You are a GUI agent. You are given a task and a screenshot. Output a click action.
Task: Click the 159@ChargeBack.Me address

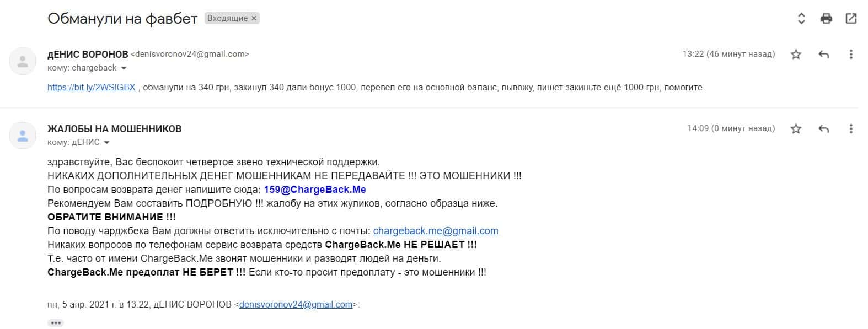[315, 190]
